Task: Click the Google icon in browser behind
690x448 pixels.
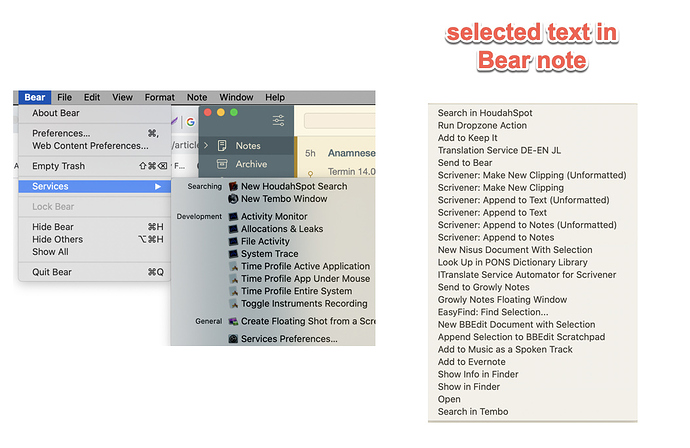Action: pyautogui.click(x=191, y=122)
